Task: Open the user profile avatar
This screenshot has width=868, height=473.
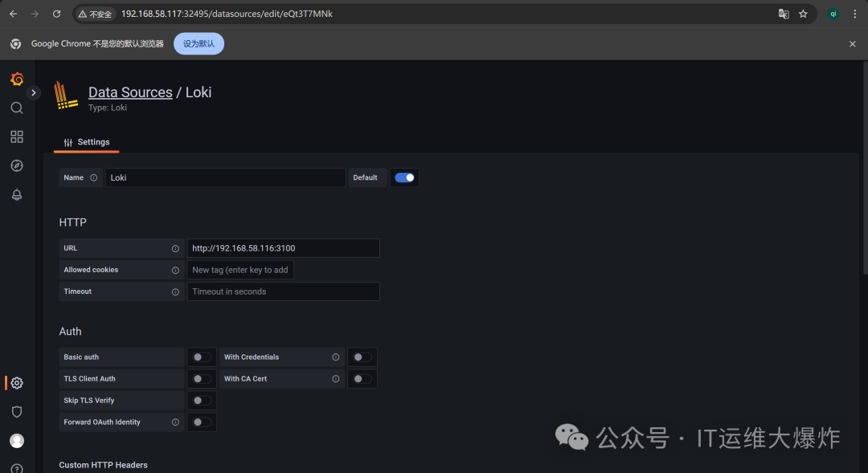Action: pyautogui.click(x=17, y=441)
